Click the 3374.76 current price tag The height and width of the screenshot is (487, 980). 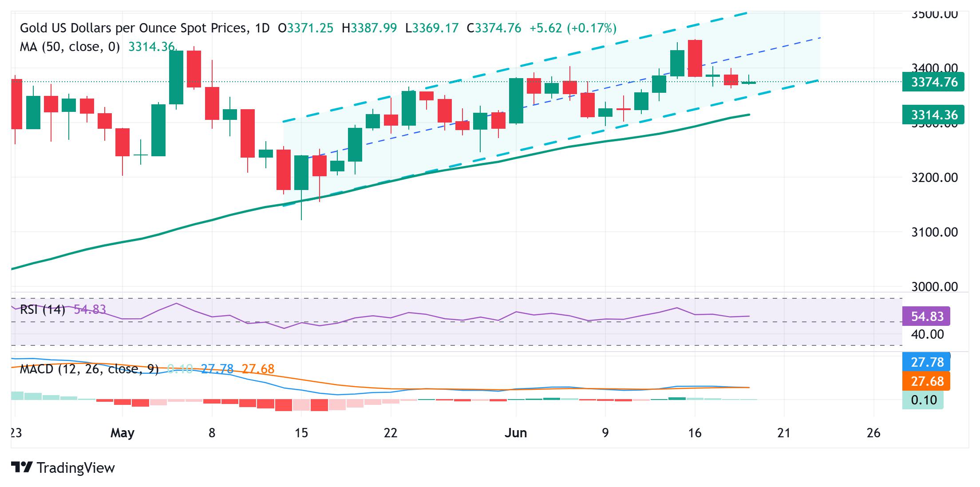coord(933,82)
